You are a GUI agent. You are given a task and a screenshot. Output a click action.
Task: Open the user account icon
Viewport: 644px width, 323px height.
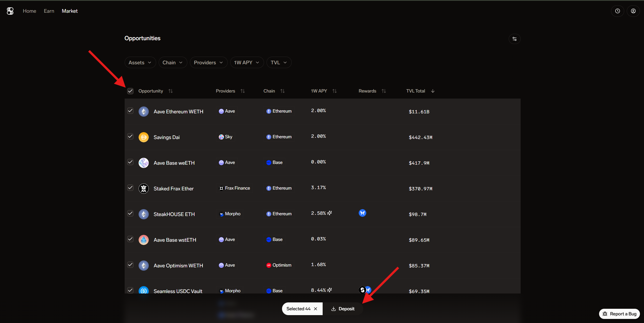[633, 11]
